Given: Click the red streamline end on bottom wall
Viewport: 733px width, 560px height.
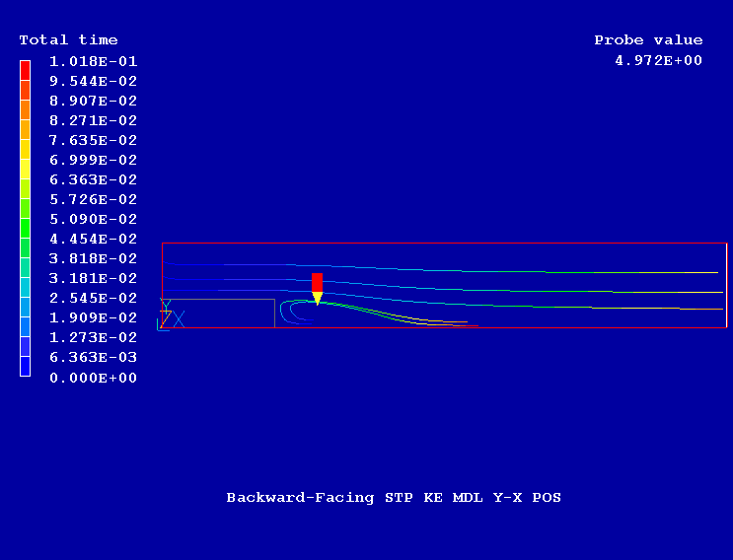Looking at the screenshot, I should [468, 324].
